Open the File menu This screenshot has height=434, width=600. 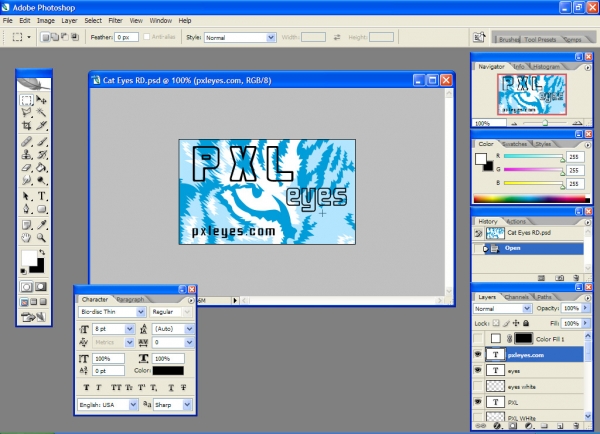[x=8, y=21]
